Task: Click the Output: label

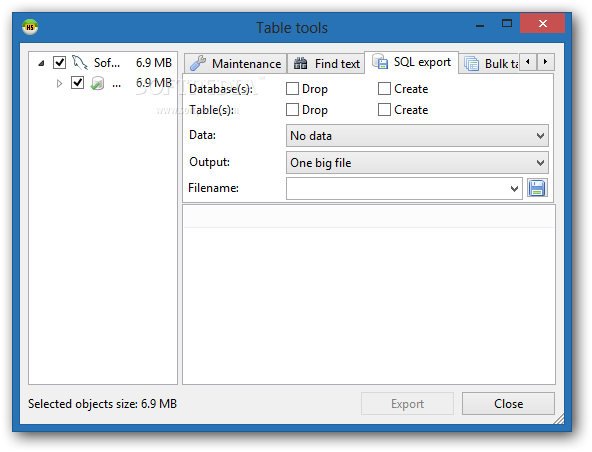Action: click(x=209, y=162)
